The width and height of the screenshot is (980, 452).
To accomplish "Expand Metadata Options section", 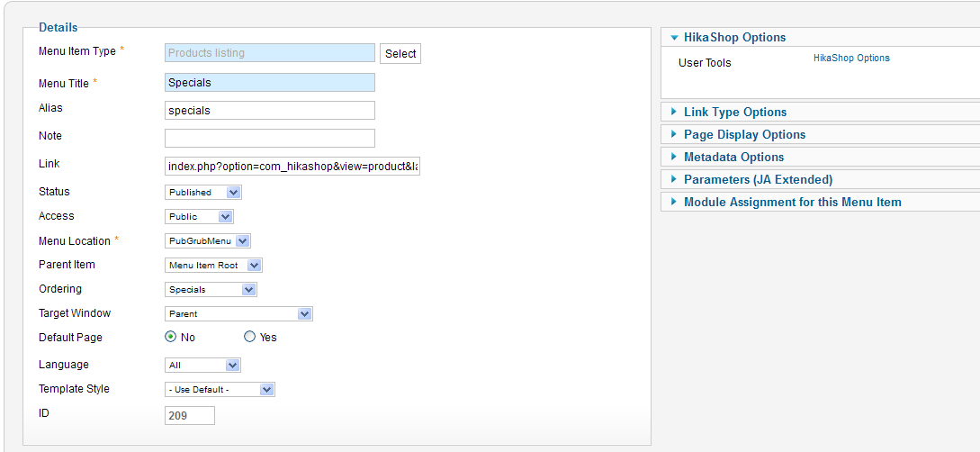I will (x=733, y=158).
